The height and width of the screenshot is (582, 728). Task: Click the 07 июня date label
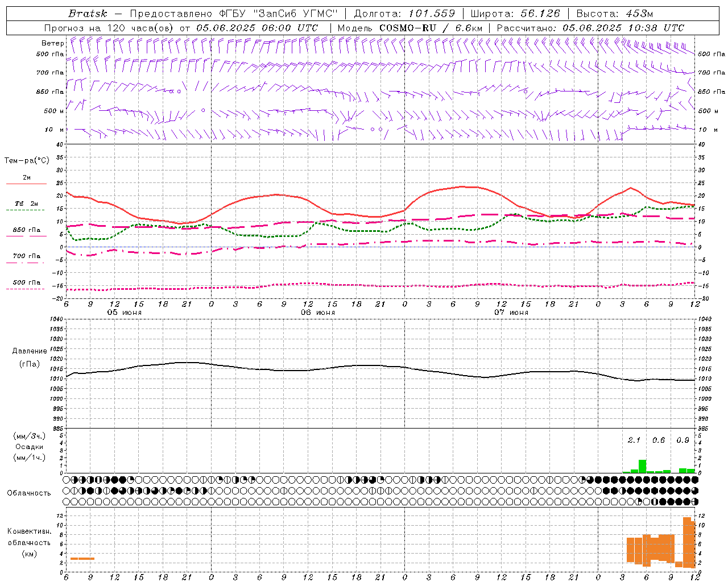(x=511, y=313)
